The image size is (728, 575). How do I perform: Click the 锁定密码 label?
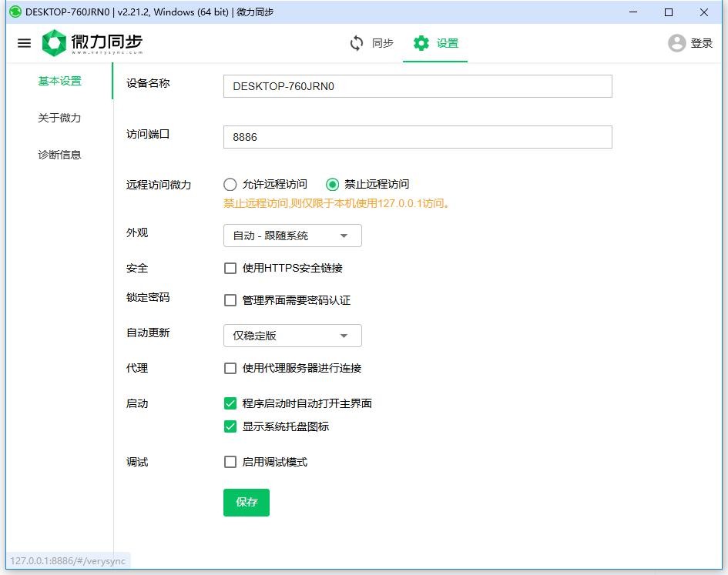pos(148,297)
